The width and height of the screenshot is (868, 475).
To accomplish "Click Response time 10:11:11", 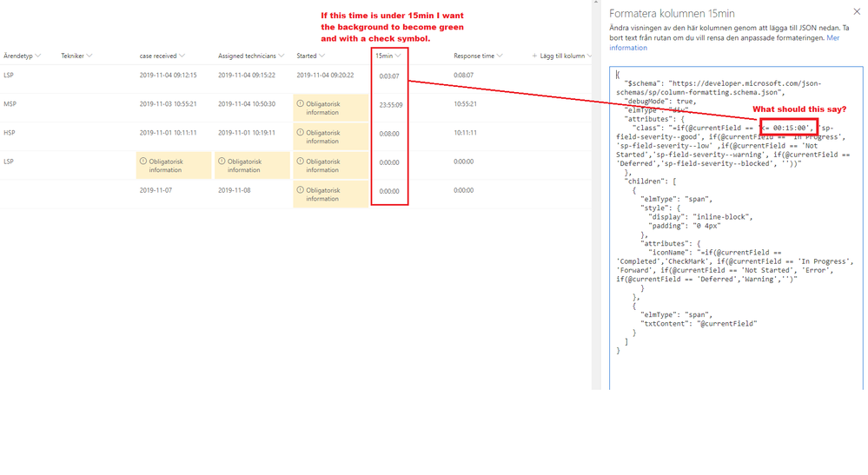I will click(x=465, y=133).
